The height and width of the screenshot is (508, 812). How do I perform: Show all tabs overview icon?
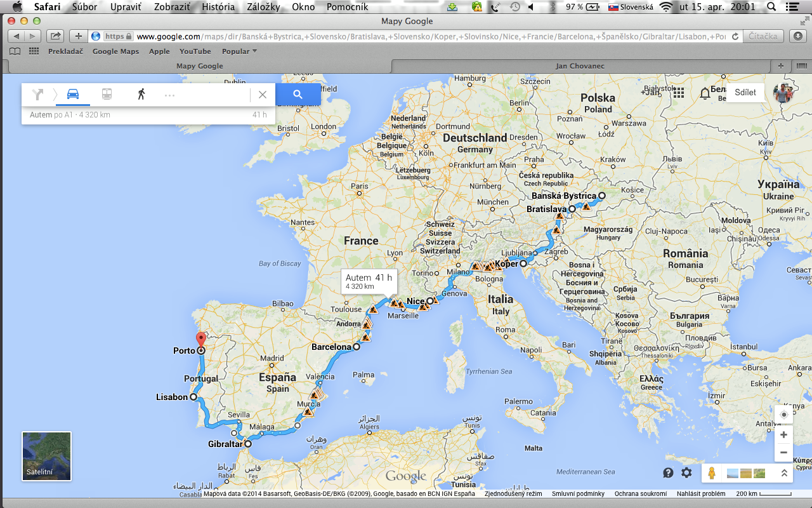pos(801,65)
